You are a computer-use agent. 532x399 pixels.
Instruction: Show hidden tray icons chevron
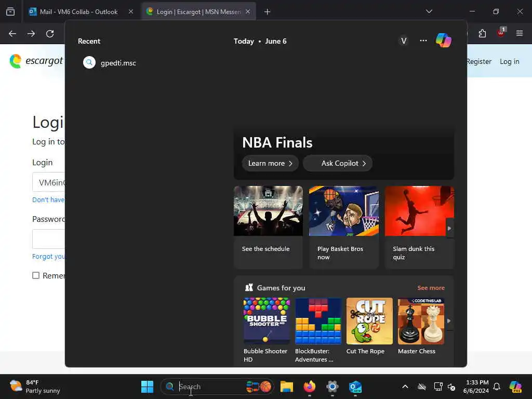(x=405, y=387)
